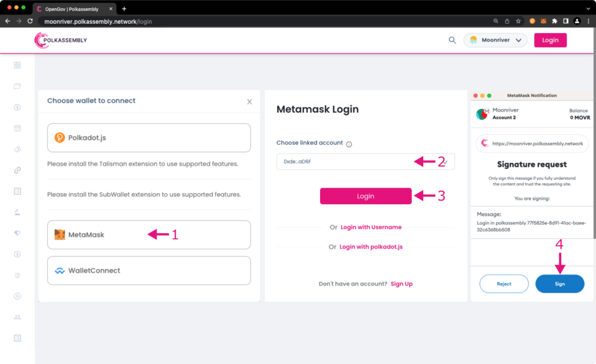Viewport: 596px width, 364px height.
Task: Reject the MetaMask signature request
Action: pos(504,284)
